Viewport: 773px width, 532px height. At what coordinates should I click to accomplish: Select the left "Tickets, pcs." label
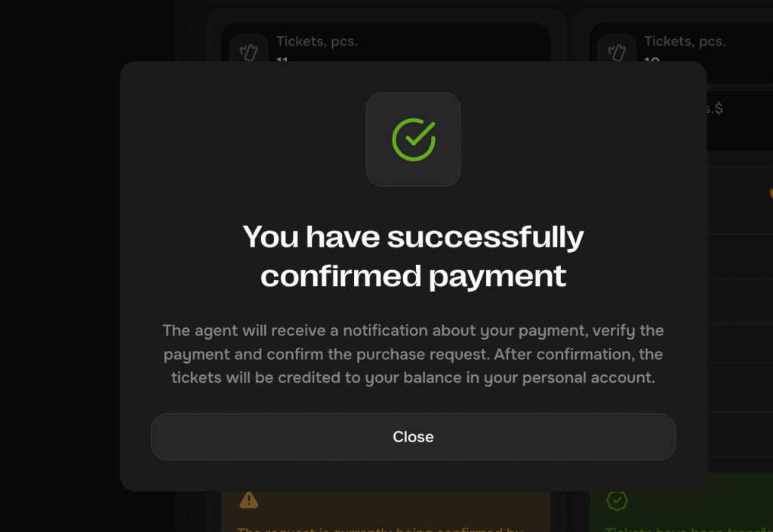317,42
